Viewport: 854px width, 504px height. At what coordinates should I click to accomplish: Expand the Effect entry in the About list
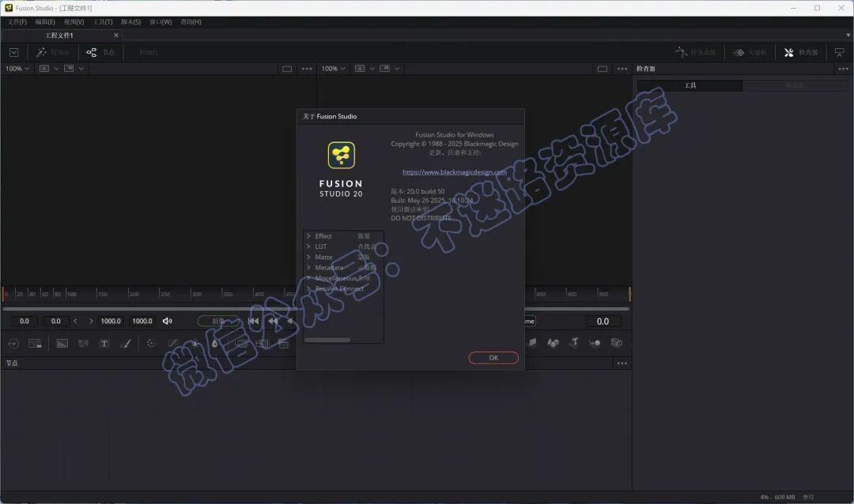coord(308,236)
